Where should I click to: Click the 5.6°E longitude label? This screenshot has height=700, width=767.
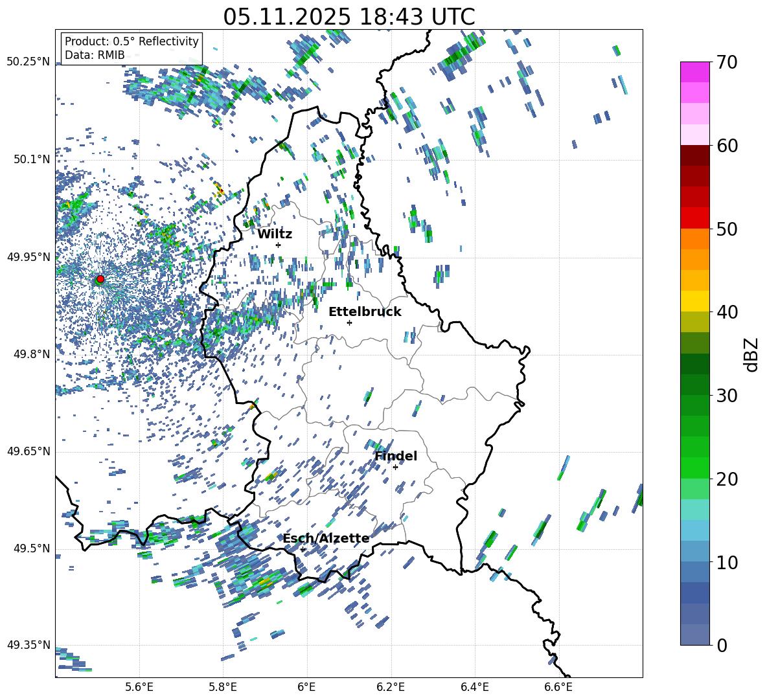click(x=139, y=687)
